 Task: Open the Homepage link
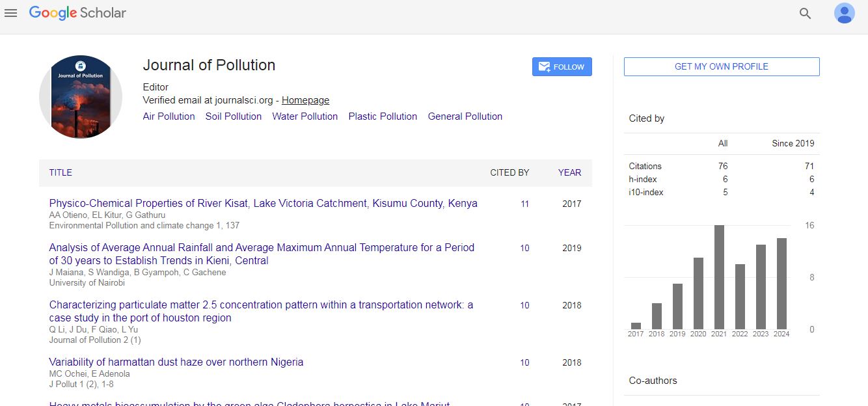click(305, 100)
